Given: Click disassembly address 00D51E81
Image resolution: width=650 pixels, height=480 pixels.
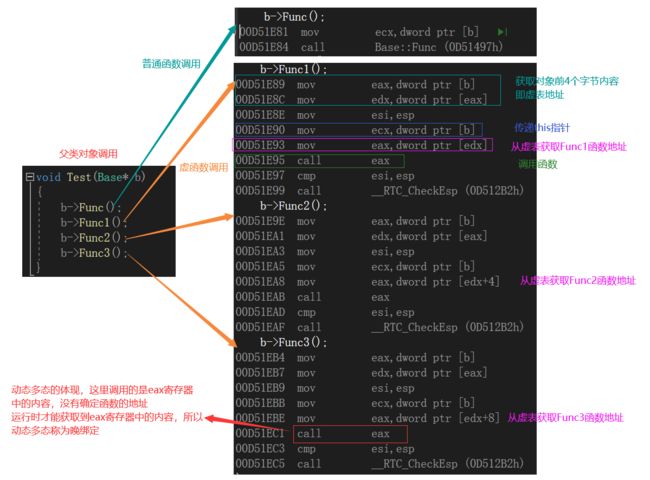Looking at the screenshot, I should [264, 32].
